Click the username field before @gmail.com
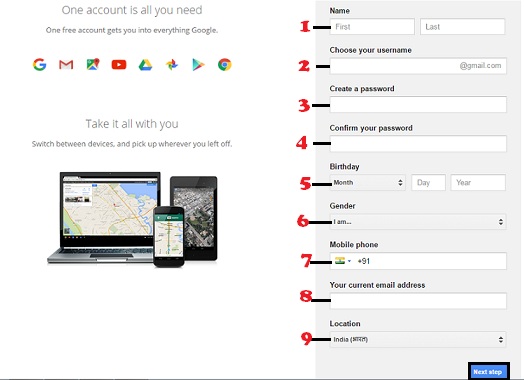Screen dimensions: 524x380 (x=394, y=66)
